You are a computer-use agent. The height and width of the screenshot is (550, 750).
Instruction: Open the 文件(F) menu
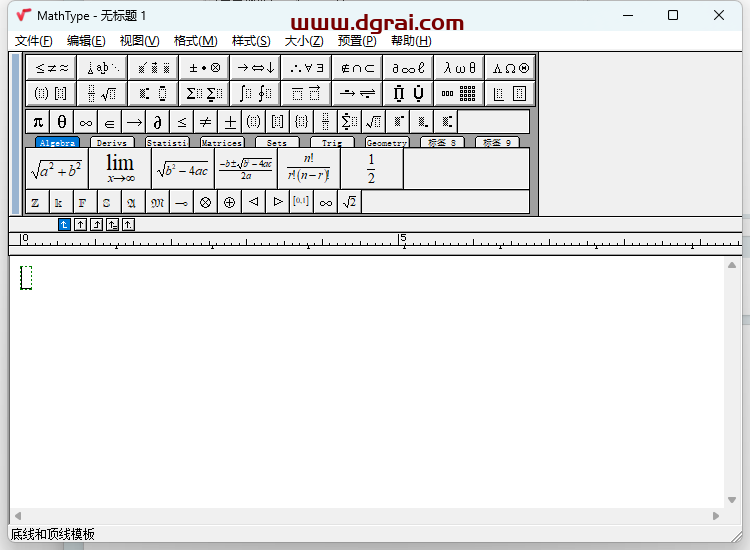click(x=33, y=41)
